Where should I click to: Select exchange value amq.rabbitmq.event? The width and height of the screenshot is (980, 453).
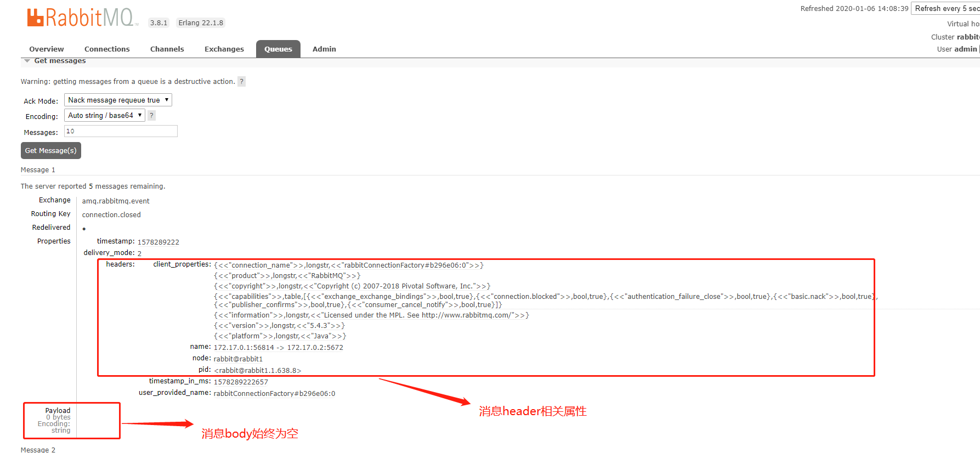click(116, 201)
